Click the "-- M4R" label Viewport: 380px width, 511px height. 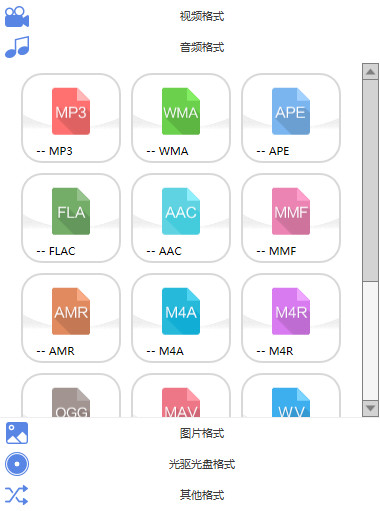tap(275, 351)
